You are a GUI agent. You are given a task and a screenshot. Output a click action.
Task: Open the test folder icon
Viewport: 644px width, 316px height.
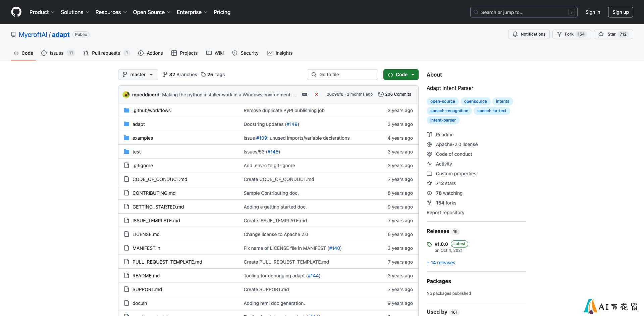point(126,152)
